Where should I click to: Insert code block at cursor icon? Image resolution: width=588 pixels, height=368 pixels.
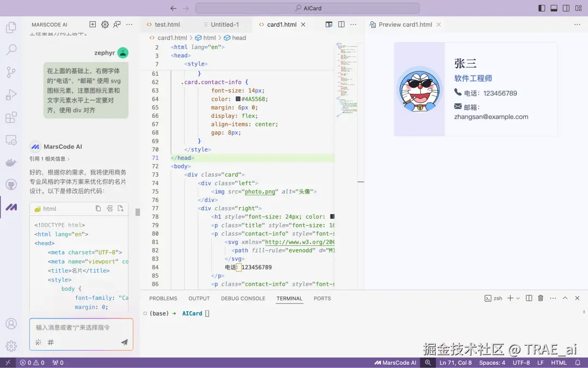pyautogui.click(x=109, y=208)
